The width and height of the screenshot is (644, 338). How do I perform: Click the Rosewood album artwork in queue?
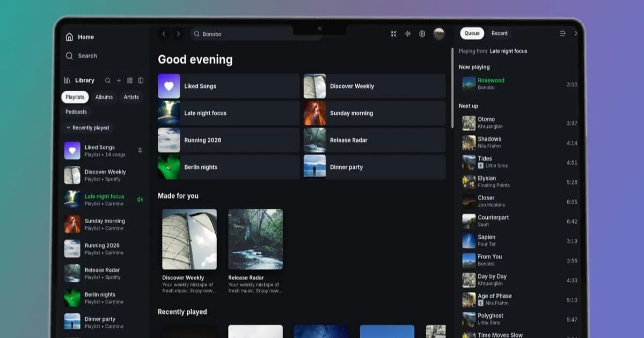point(469,84)
